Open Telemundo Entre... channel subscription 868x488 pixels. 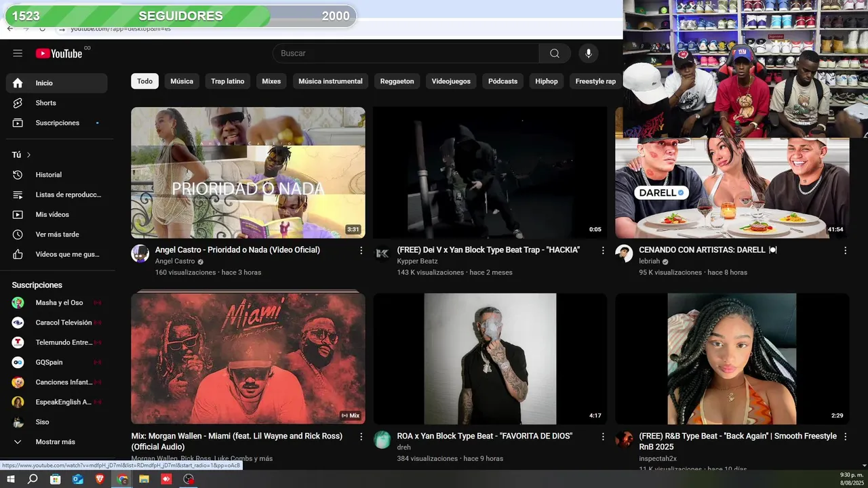[57, 342]
